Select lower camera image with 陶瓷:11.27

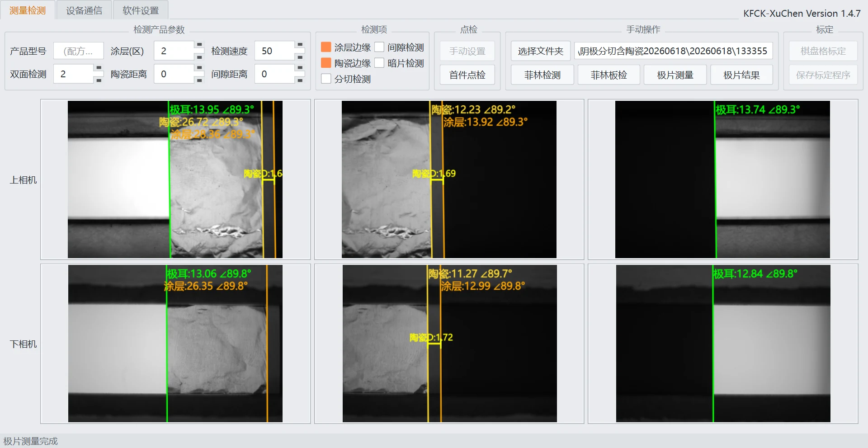pos(449,344)
